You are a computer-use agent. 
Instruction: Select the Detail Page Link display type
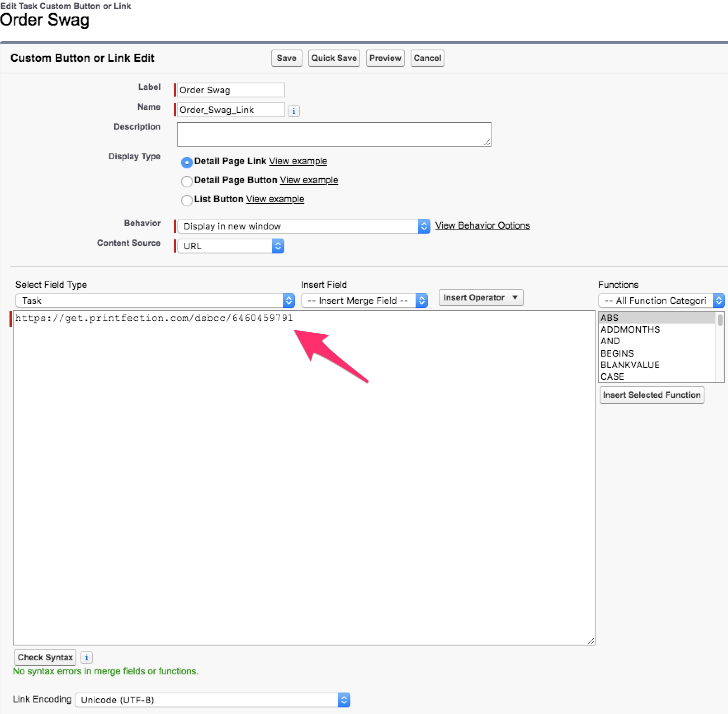[187, 162]
